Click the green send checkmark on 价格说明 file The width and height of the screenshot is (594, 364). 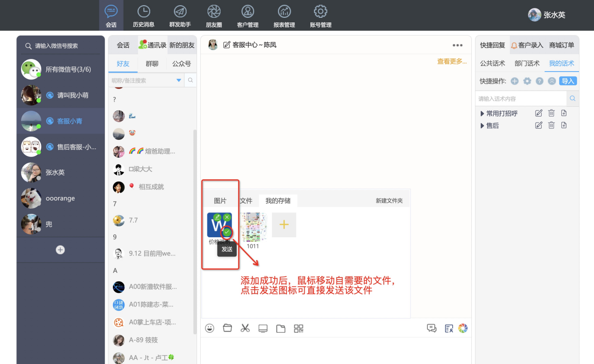tap(227, 232)
